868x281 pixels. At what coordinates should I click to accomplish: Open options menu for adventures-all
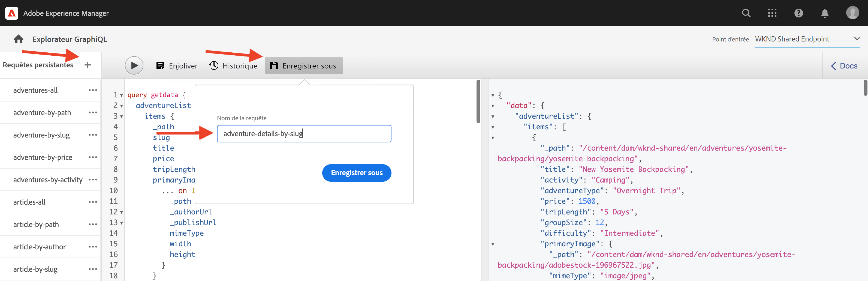click(x=93, y=90)
